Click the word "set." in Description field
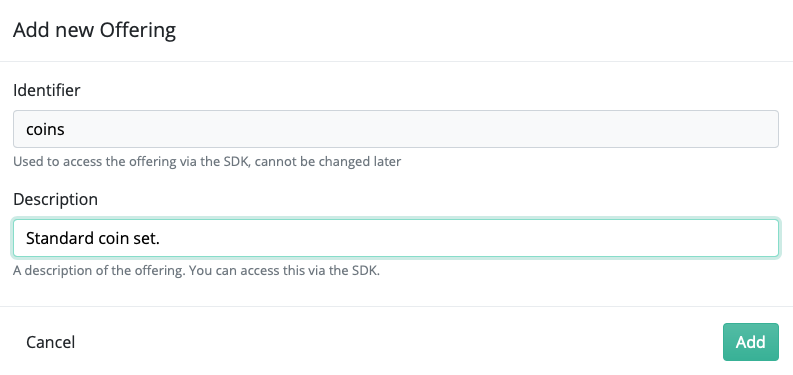Image resolution: width=793 pixels, height=375 pixels. pyautogui.click(x=146, y=238)
